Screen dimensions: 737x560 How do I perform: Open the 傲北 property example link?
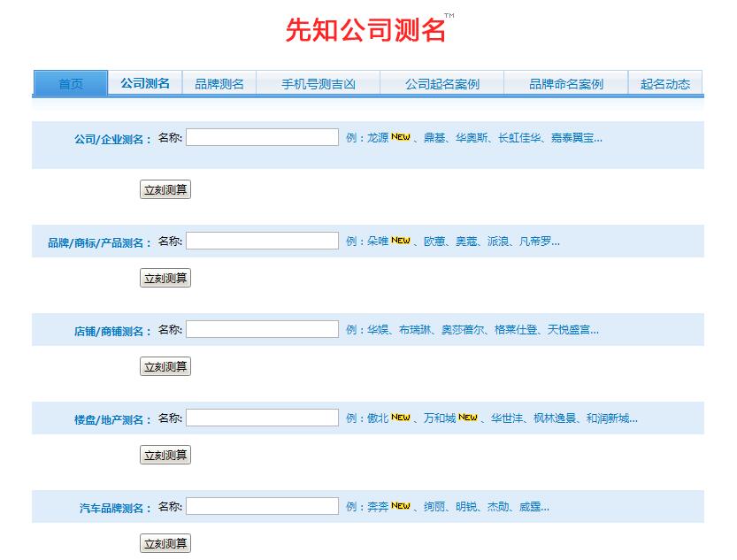coord(378,418)
